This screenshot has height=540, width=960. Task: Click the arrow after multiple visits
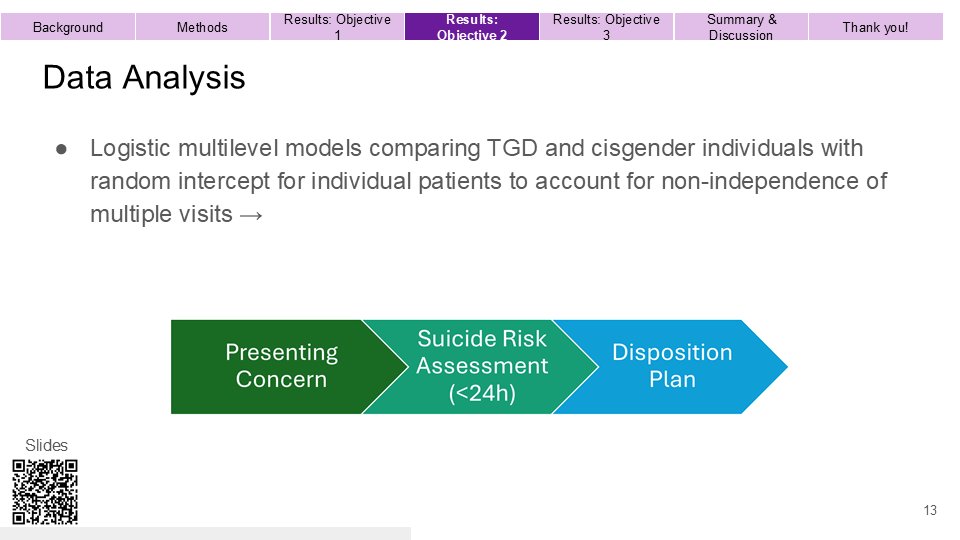(x=251, y=216)
